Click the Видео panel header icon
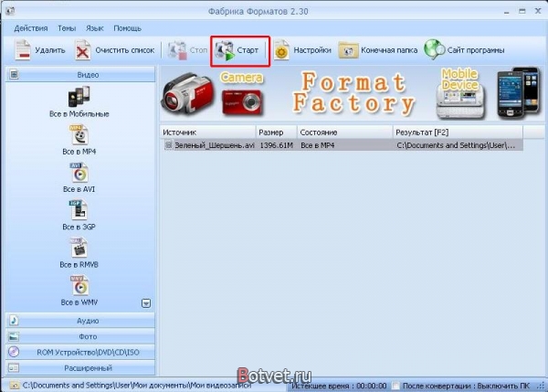This screenshot has height=392, width=548. [x=14, y=75]
